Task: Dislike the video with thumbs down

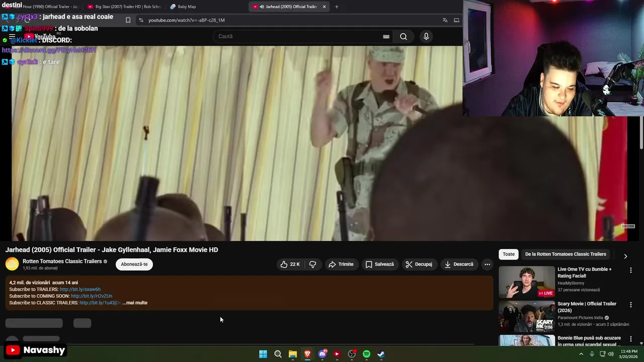Action: coord(313,264)
